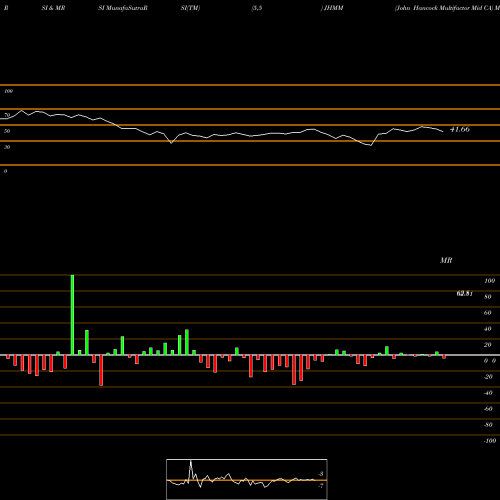
Task: Click the MR axis label '20'
Action: 488,345
